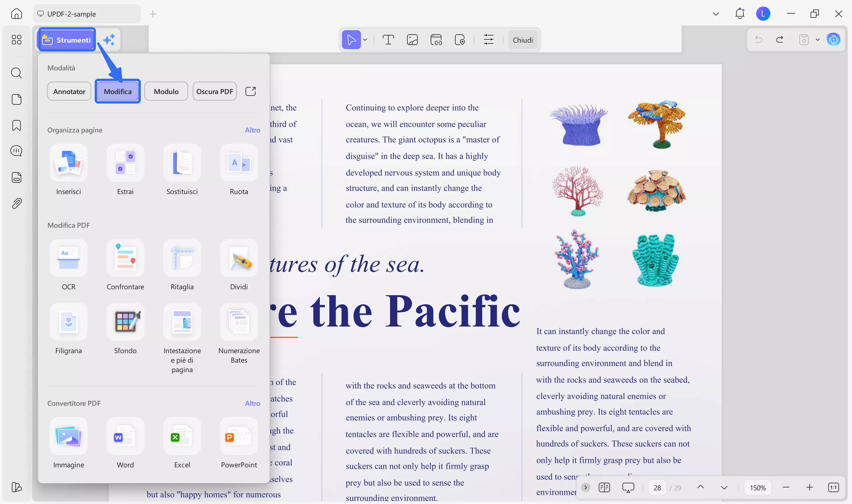Expand the bottom-left chevron panel

[585, 487]
